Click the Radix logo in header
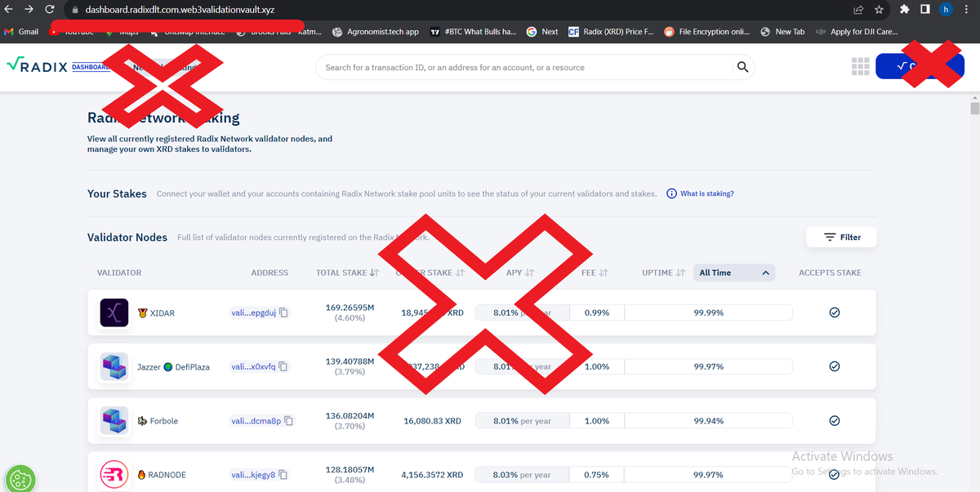This screenshot has width=980, height=492. 36,66
